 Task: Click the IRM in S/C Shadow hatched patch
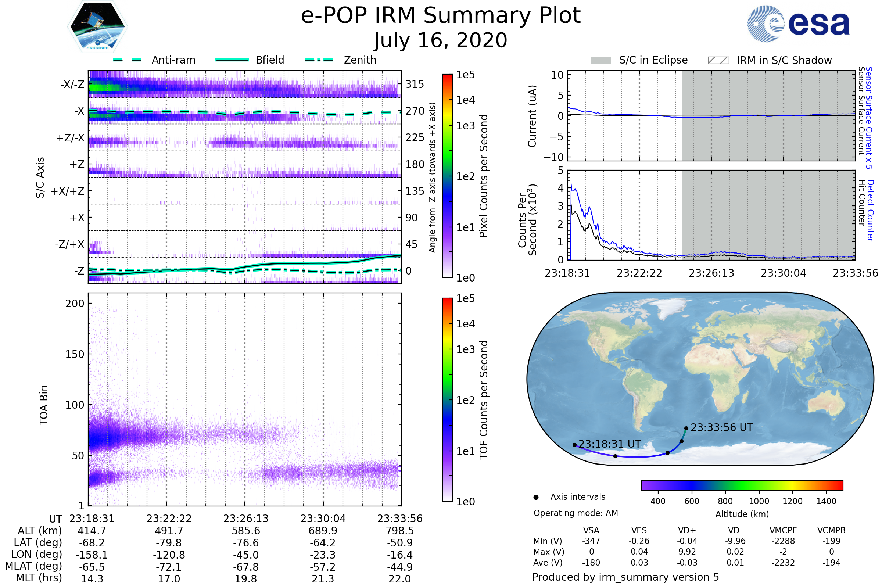(x=718, y=60)
